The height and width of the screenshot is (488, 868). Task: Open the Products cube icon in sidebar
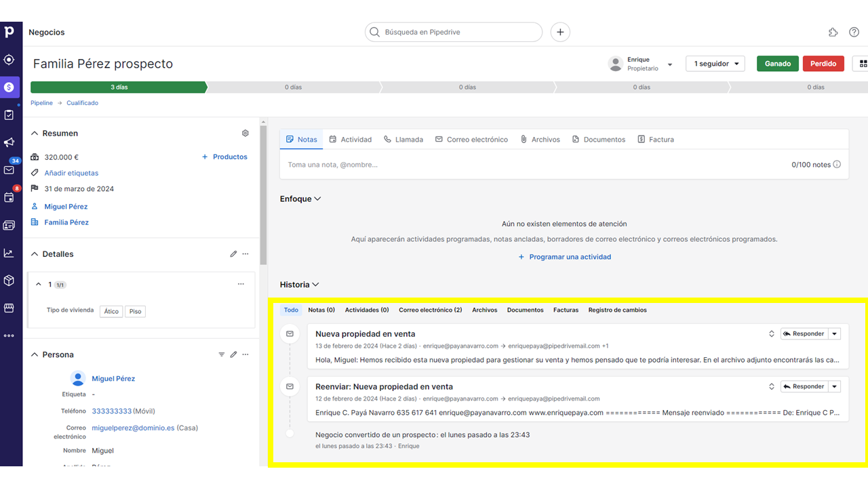click(9, 280)
